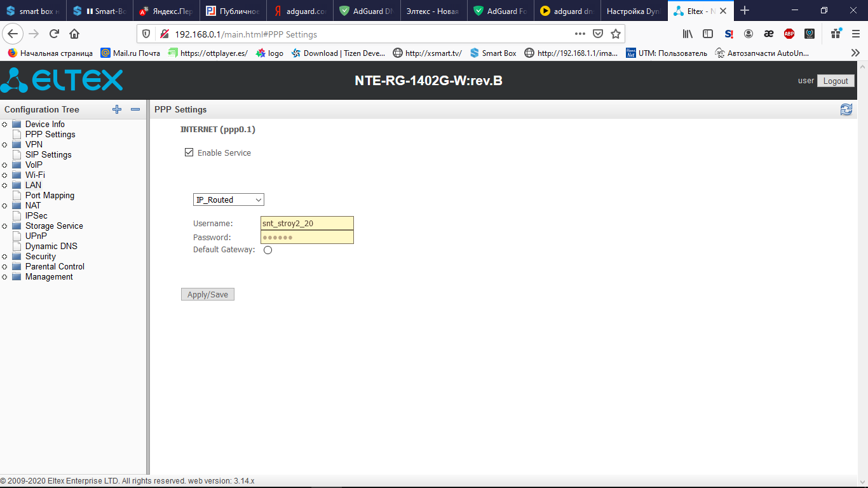Open a new tab with the plus button
The image size is (868, 488).
tap(745, 10)
